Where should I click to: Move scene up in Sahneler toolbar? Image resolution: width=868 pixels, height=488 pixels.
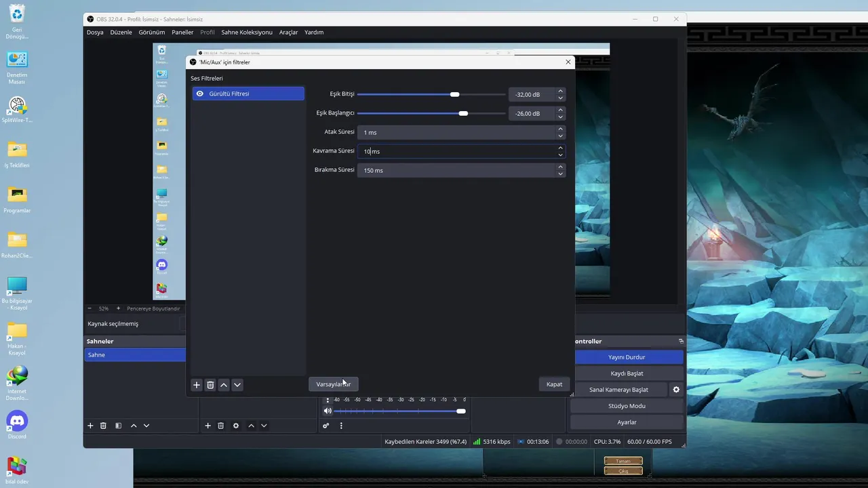pos(134,426)
